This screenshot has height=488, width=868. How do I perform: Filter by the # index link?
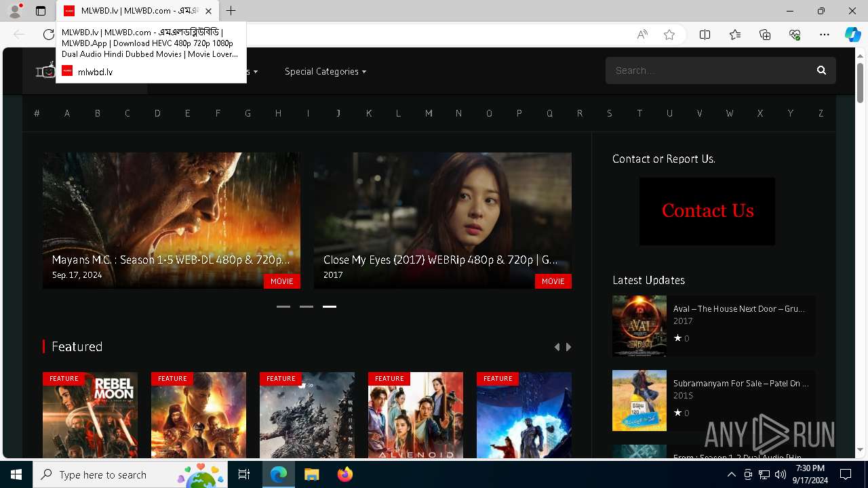[x=37, y=113]
